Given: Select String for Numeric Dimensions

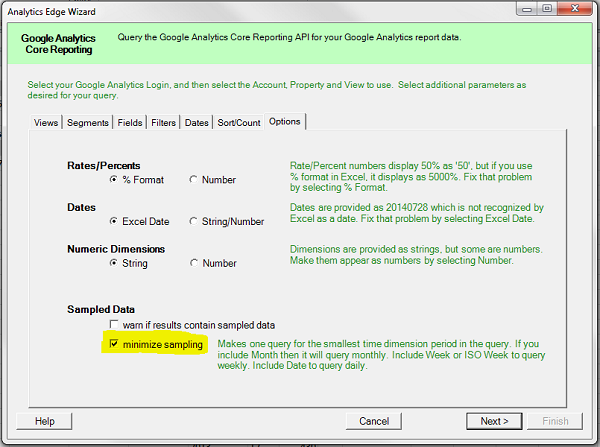Looking at the screenshot, I should (x=114, y=264).
